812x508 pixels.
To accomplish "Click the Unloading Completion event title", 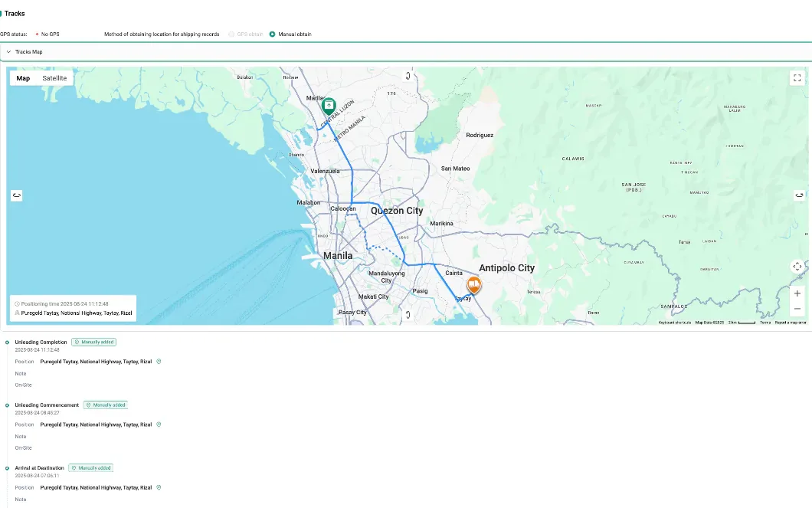I will coord(41,342).
